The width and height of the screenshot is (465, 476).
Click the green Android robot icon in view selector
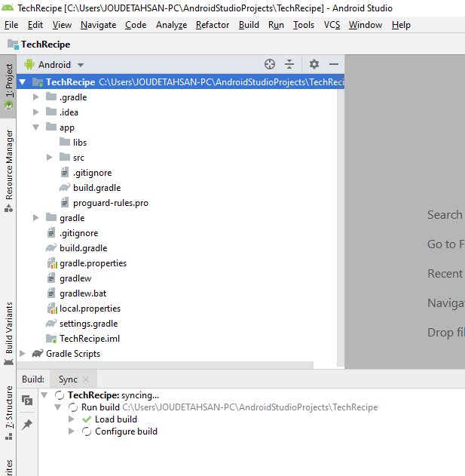point(29,64)
